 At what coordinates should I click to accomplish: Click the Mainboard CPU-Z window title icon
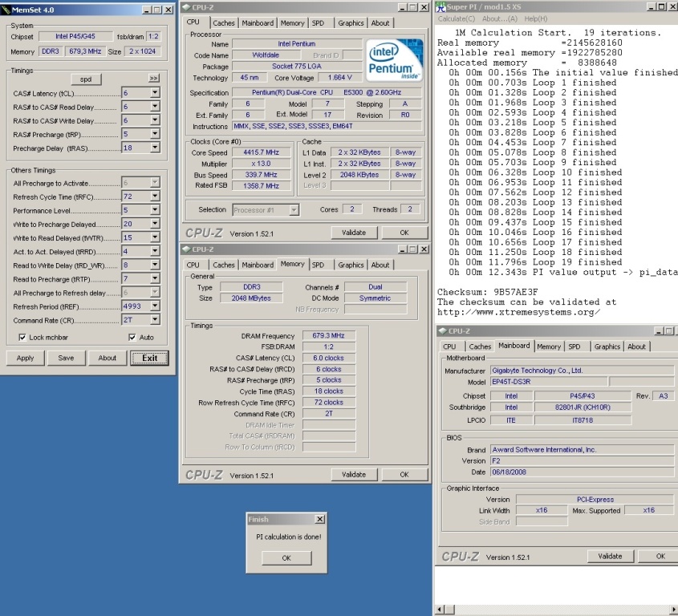point(442,330)
